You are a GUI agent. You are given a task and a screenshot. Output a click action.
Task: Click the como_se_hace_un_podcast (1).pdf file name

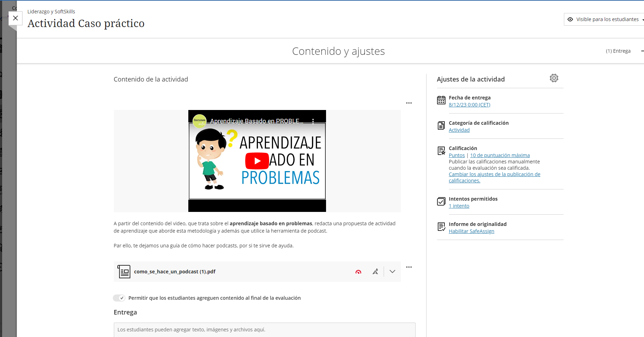[175, 272]
